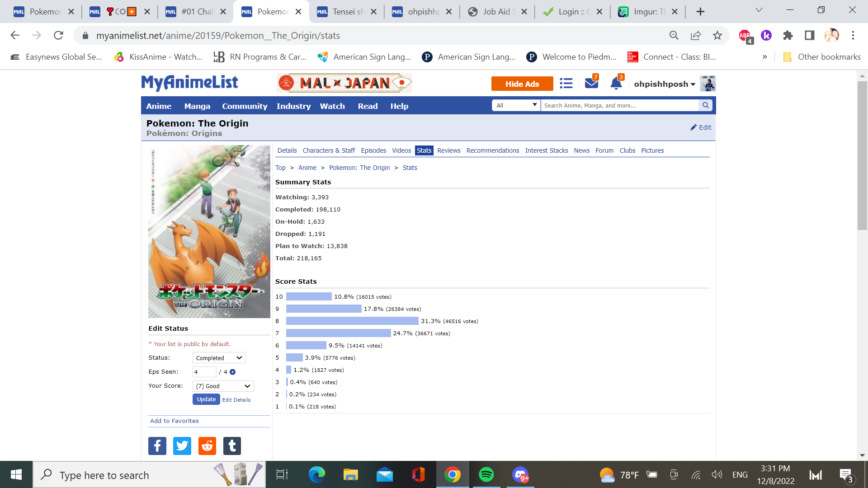Open the Help menu
The height and width of the screenshot is (488, 868).
tap(399, 106)
